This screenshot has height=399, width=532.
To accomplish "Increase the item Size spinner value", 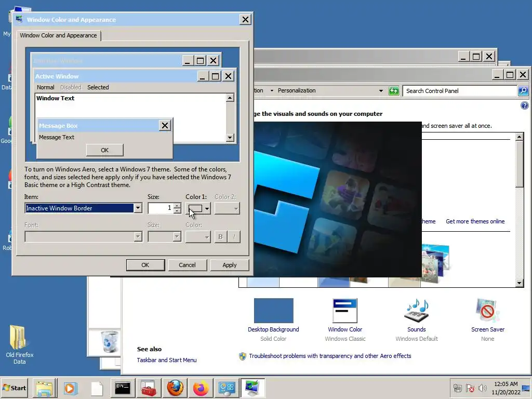I will point(177,206).
